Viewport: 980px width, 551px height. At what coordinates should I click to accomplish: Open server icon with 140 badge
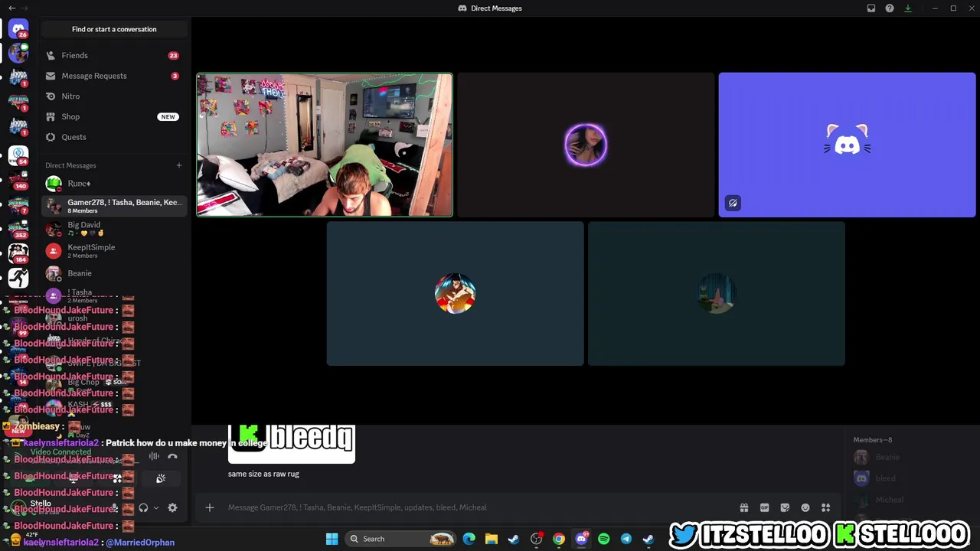click(18, 180)
